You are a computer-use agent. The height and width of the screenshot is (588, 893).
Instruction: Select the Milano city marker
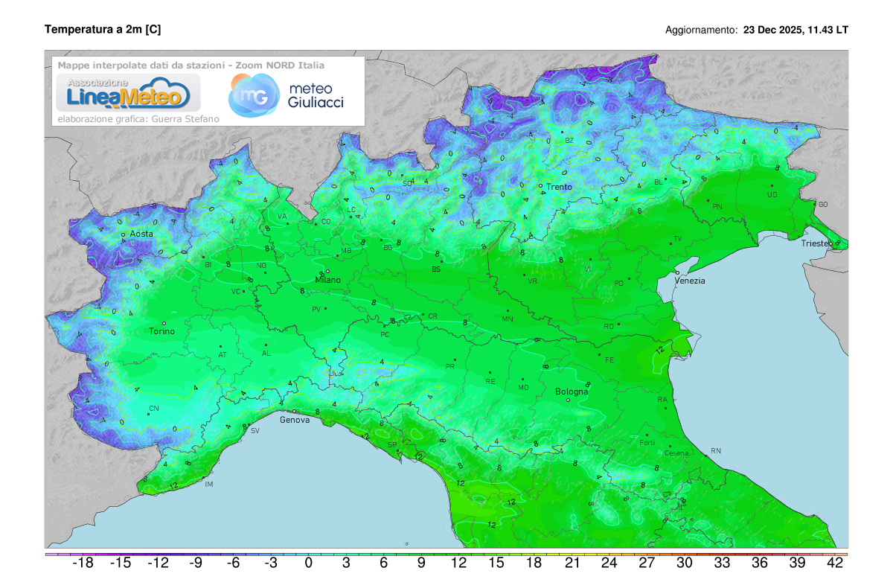tap(327, 272)
